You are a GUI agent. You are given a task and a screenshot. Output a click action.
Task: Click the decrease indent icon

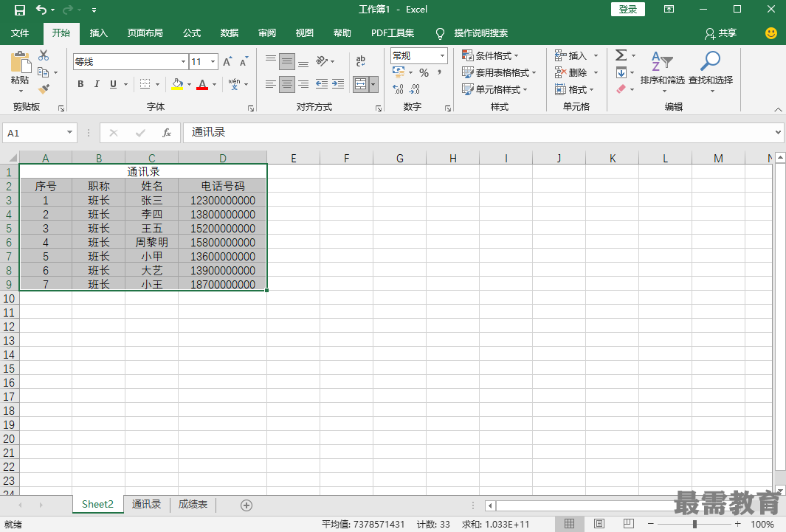click(x=322, y=83)
